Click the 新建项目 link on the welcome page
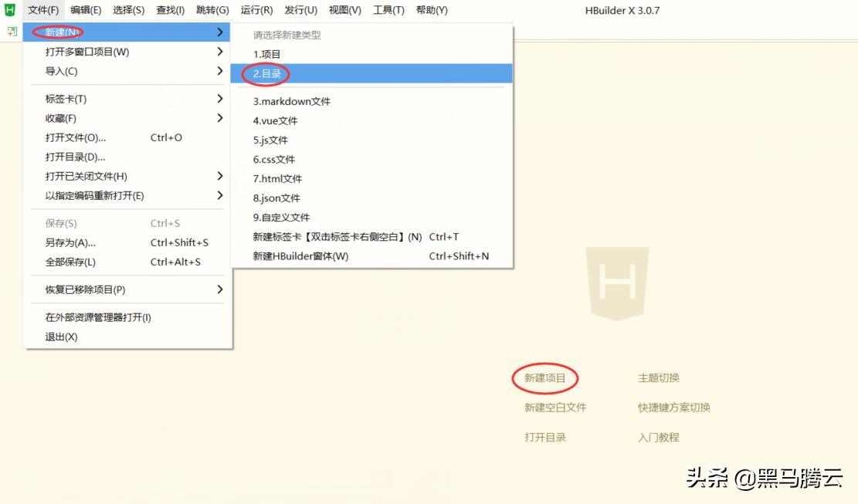Screen dimensions: 858x504 545,377
